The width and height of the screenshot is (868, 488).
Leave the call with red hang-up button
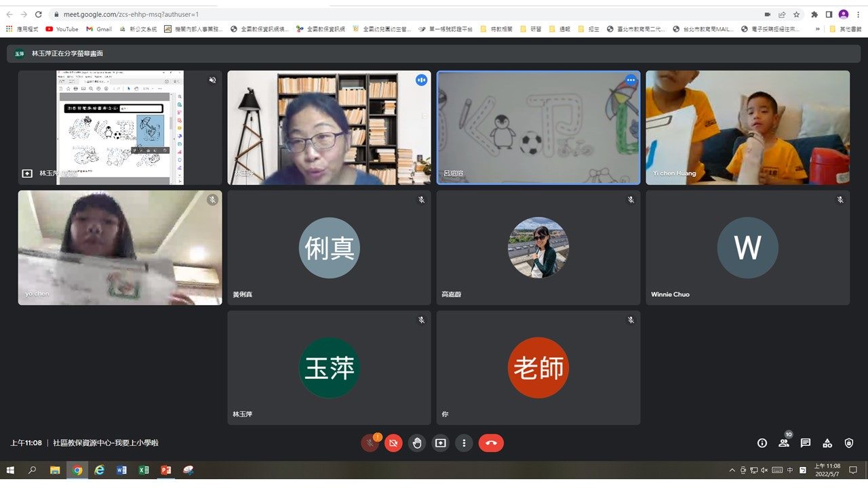tap(491, 443)
